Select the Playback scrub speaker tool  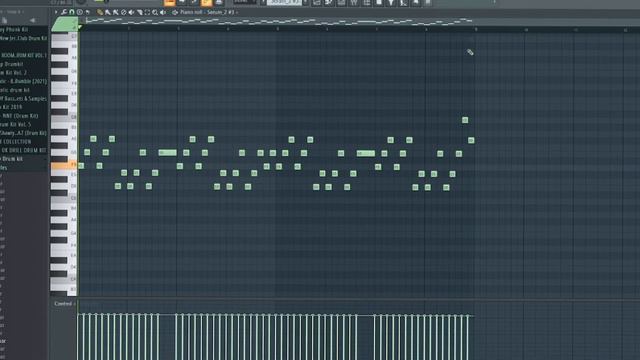click(163, 12)
